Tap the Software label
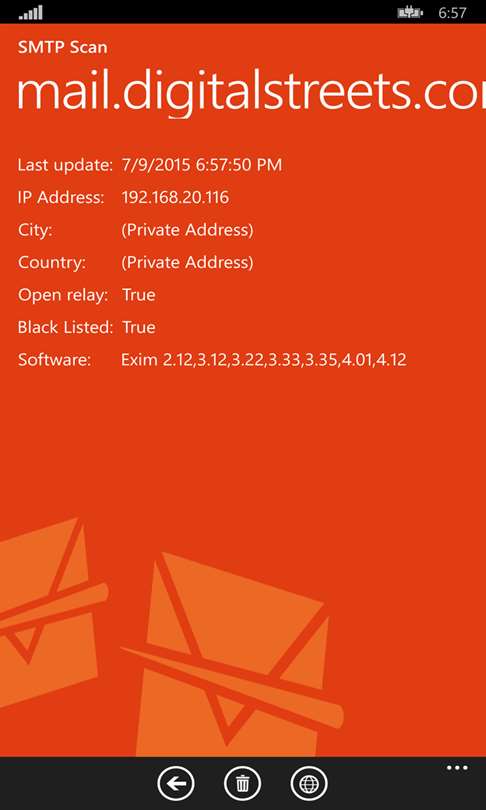The height and width of the screenshot is (810, 486). click(x=54, y=360)
